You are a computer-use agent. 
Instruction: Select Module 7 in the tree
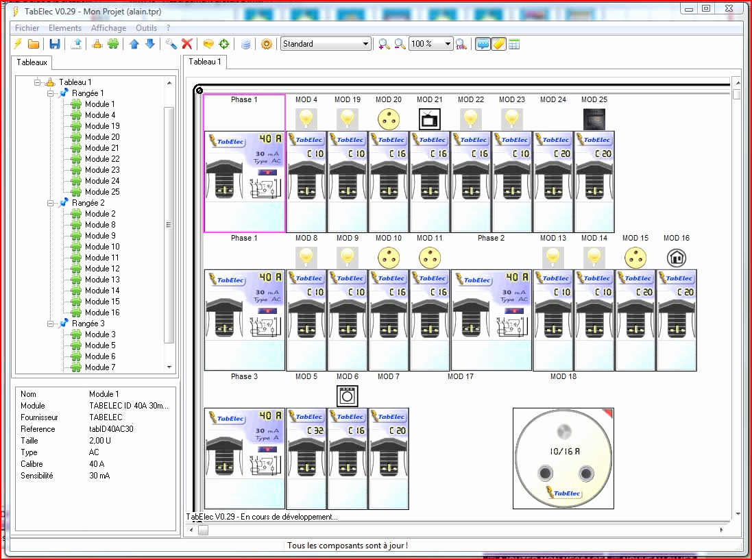[100, 367]
